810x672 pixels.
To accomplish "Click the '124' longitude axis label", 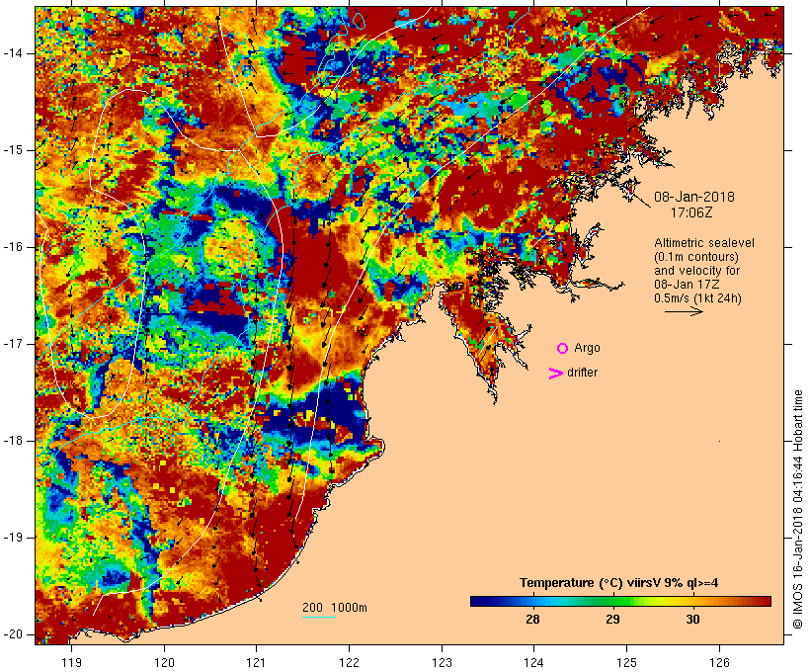I will [x=534, y=663].
